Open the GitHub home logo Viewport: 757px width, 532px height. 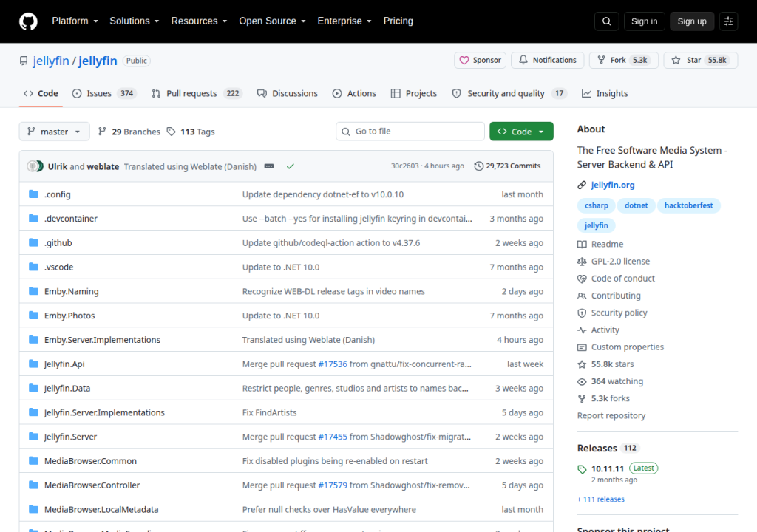28,21
